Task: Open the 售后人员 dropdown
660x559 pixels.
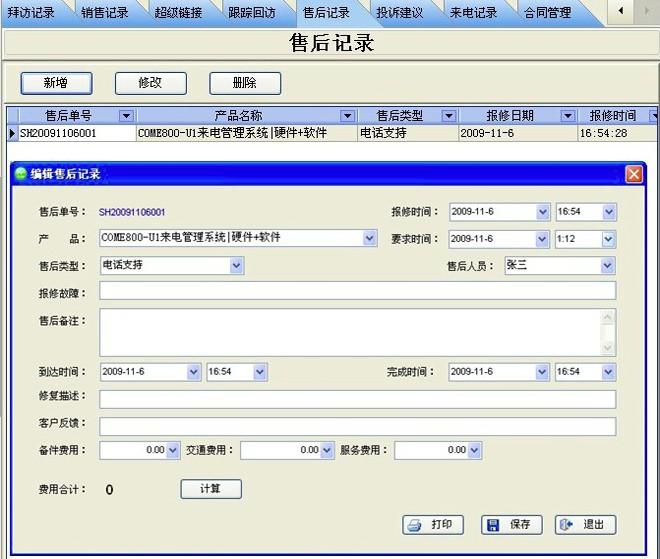Action: 608,266
